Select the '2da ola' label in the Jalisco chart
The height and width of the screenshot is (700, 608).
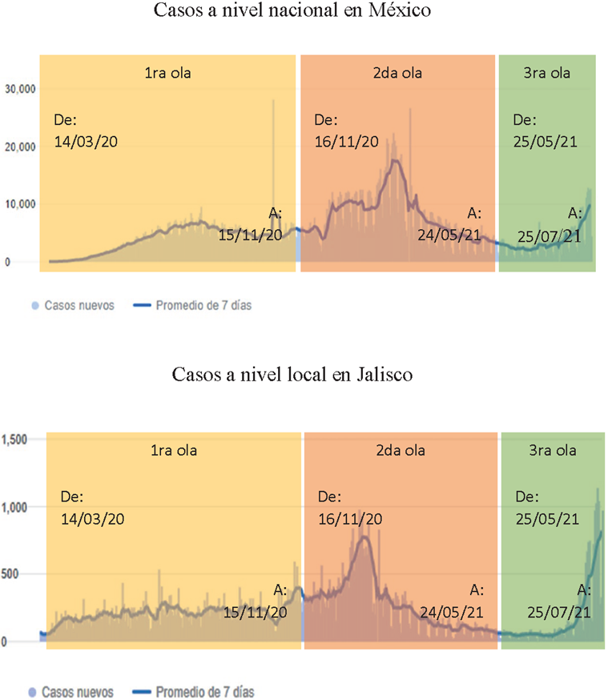pyautogui.click(x=401, y=450)
